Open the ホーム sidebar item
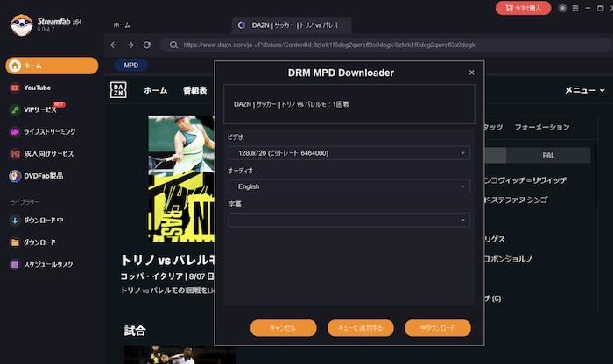Image resolution: width=613 pixels, height=364 pixels. coord(52,66)
